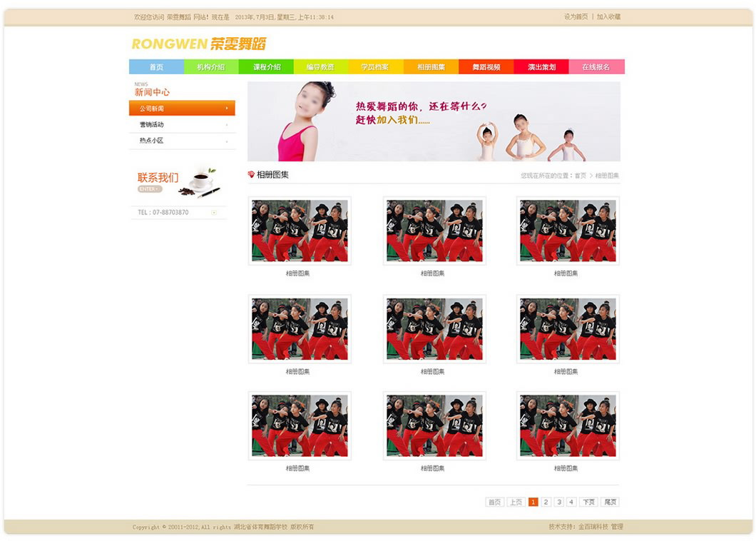
Task: Click the 首页 pagination button
Action: point(495,502)
